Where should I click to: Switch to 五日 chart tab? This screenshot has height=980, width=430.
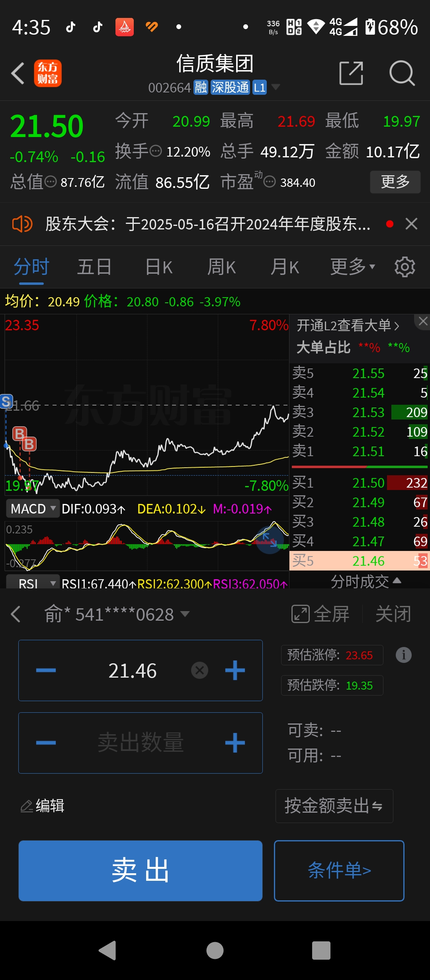[x=94, y=267]
